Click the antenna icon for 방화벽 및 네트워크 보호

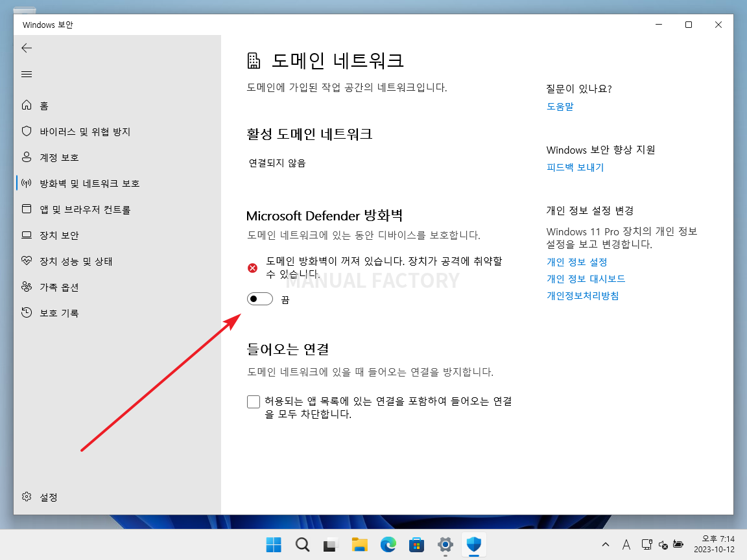[27, 183]
